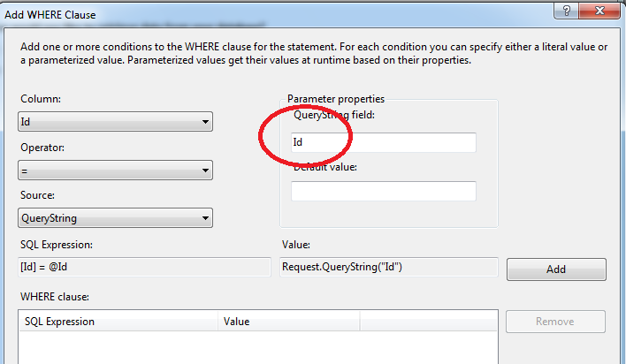
Task: Click the Add WHERE Clause title bar
Action: [265, 12]
